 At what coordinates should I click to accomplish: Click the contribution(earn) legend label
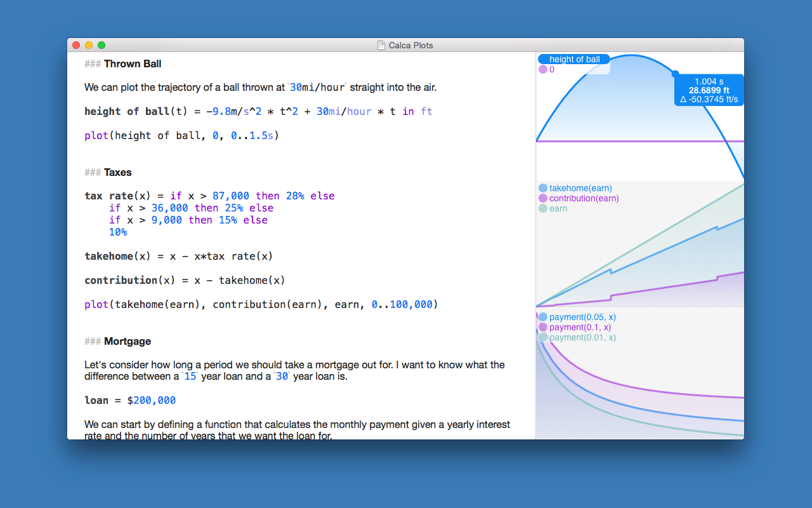[x=584, y=198]
